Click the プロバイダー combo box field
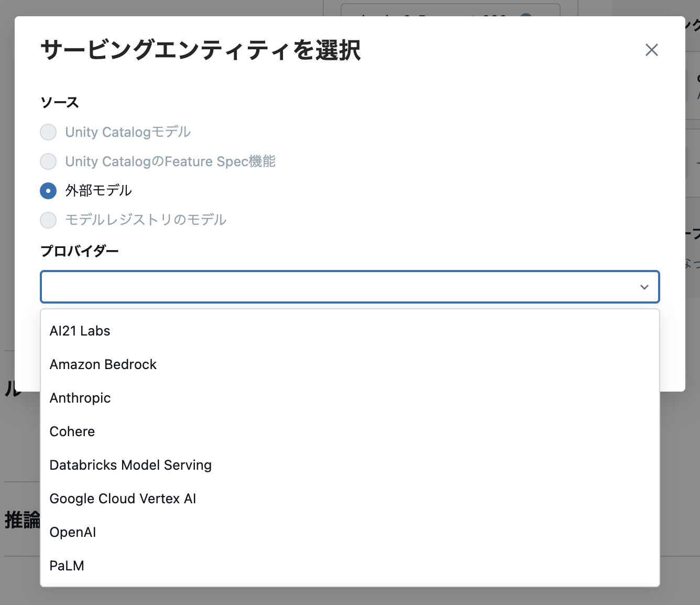This screenshot has width=700, height=605. [349, 287]
